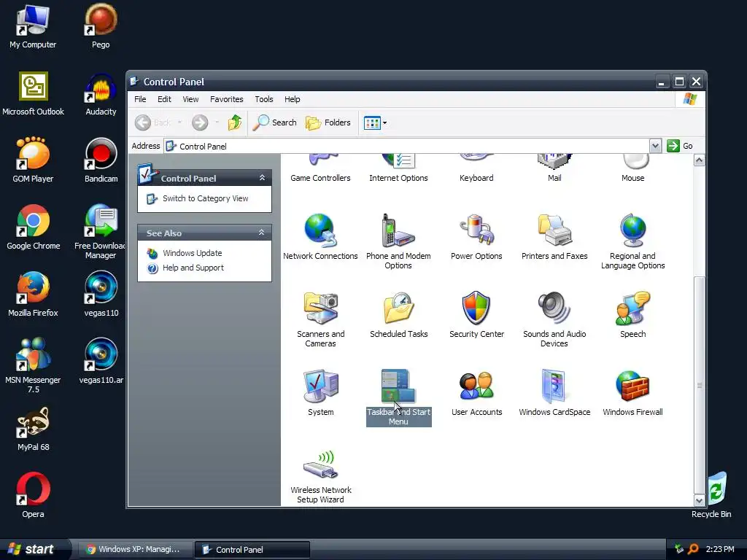The height and width of the screenshot is (560, 747).
Task: Click Switch to Category View link
Action: tap(205, 198)
